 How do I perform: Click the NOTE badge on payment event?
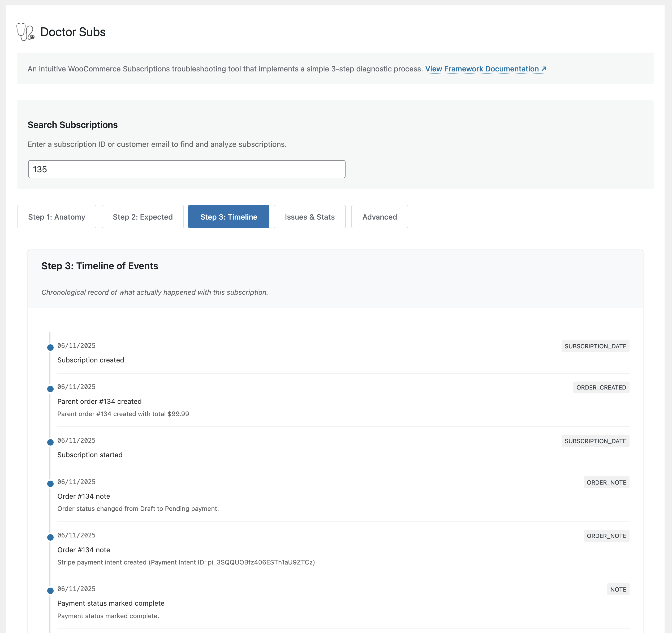(x=618, y=590)
